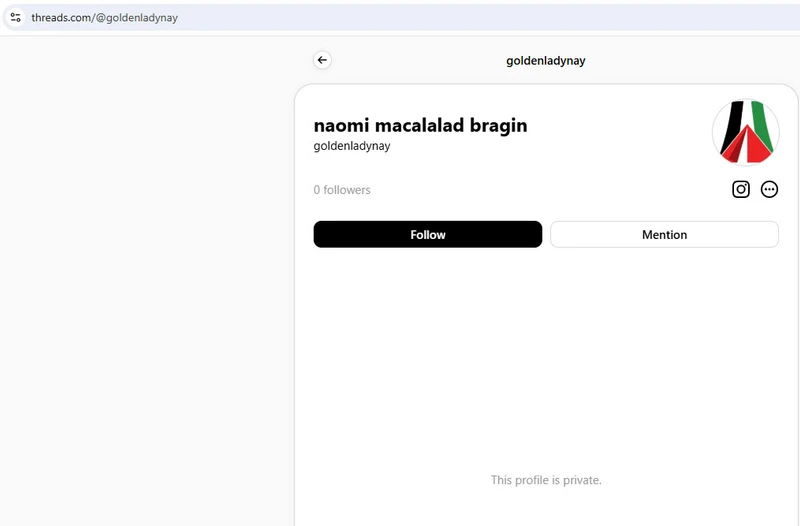Click the red triangle in the avatar image
Viewport: 800px width, 526px height.
749,145
